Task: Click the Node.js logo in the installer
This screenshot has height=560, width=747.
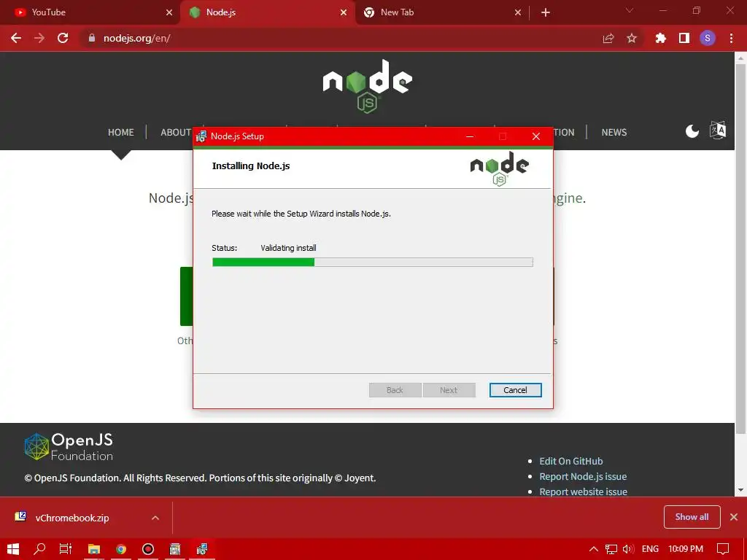Action: pos(499,168)
